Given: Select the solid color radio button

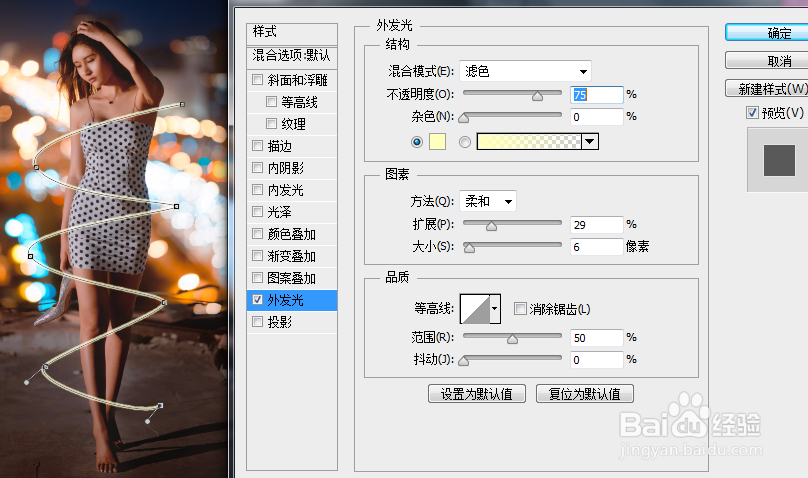Looking at the screenshot, I should [x=417, y=142].
